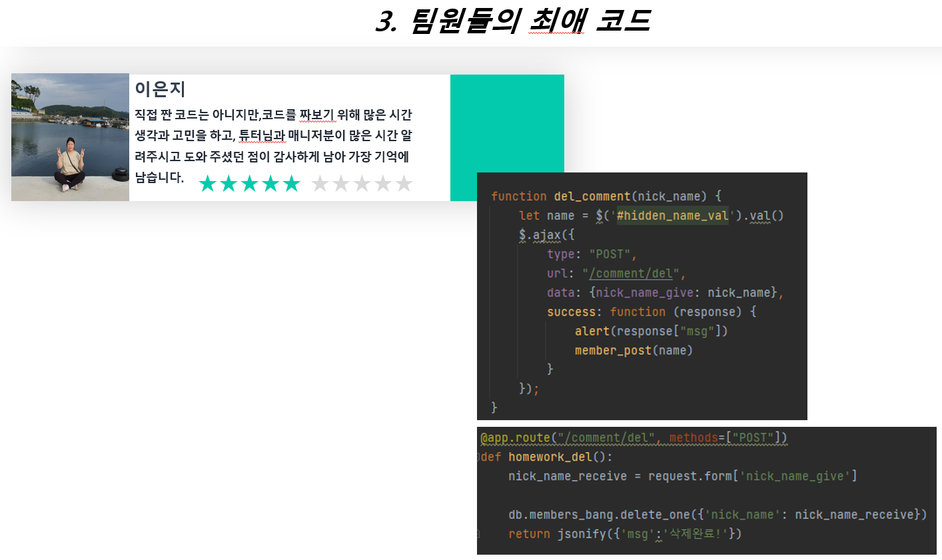The width and height of the screenshot is (942, 560).
Task: Click the fifth green rating star
Action: click(292, 184)
